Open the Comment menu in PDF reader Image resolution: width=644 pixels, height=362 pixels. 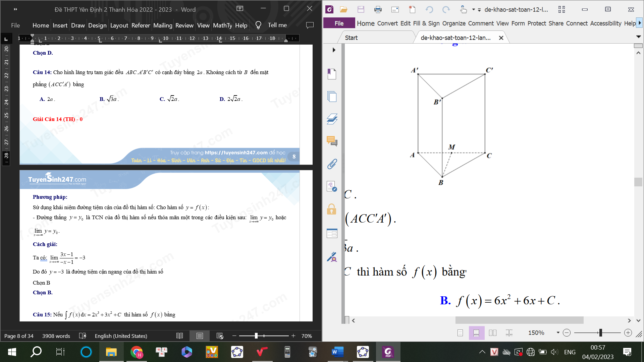pyautogui.click(x=481, y=23)
